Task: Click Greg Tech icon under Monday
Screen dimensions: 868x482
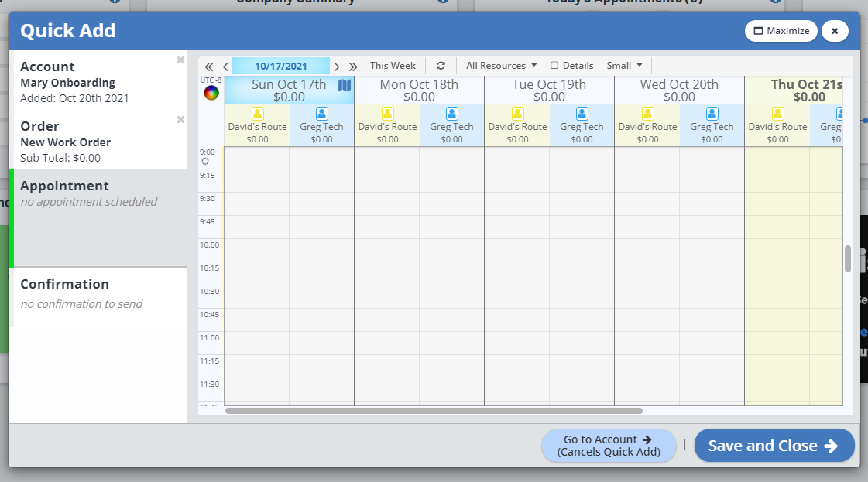Action: (451, 114)
